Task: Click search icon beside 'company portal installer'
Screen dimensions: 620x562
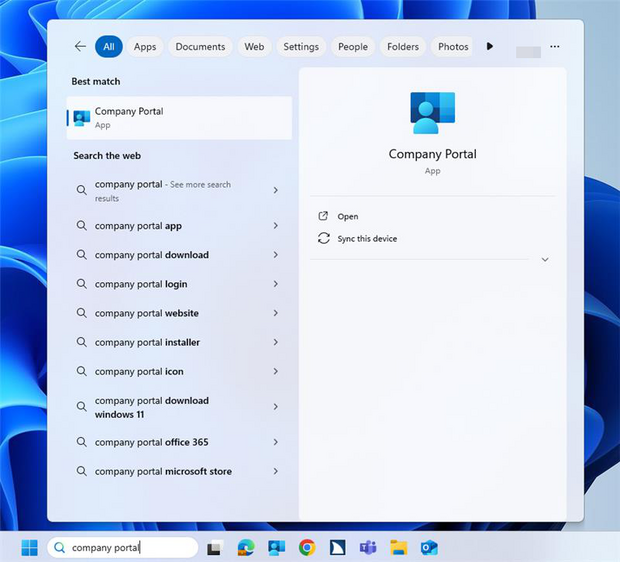Action: click(x=81, y=342)
